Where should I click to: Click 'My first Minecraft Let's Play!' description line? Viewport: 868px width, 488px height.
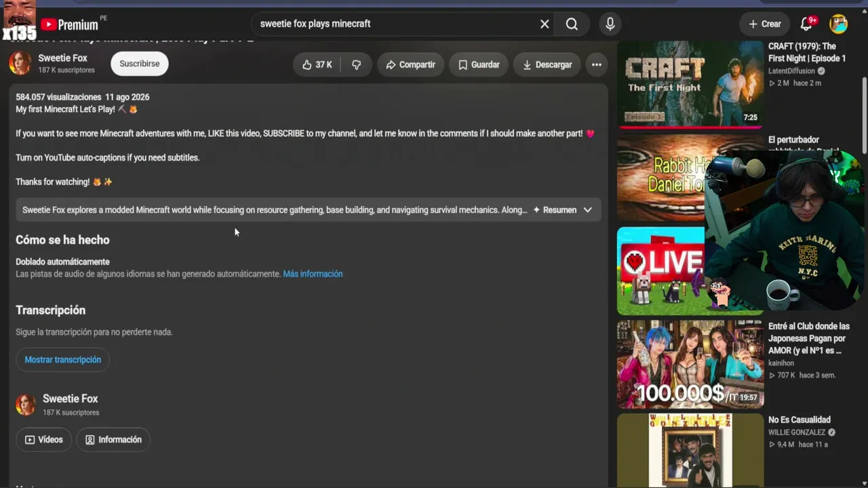point(77,109)
